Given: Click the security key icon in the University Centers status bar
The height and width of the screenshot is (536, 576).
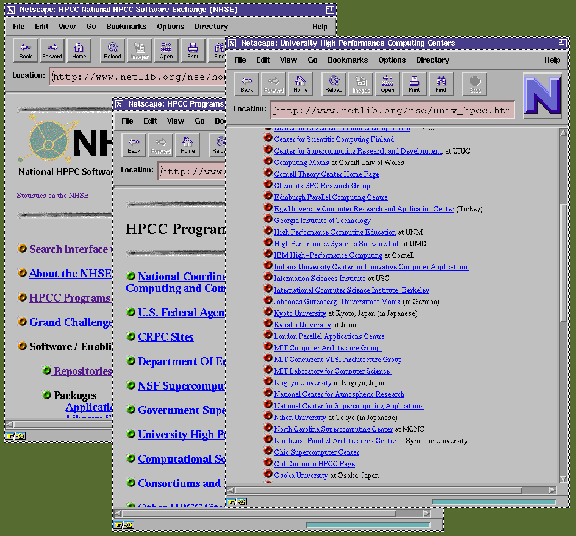Looking at the screenshot, I should [232, 502].
